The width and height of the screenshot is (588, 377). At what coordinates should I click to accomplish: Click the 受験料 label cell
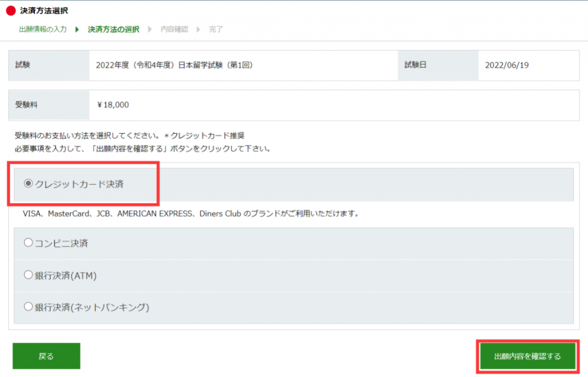(x=49, y=105)
